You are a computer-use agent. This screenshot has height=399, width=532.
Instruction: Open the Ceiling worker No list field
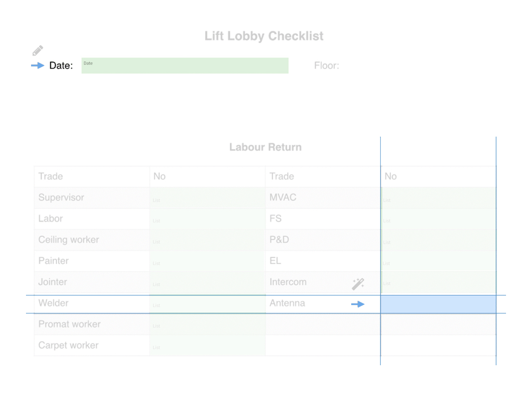pos(207,240)
